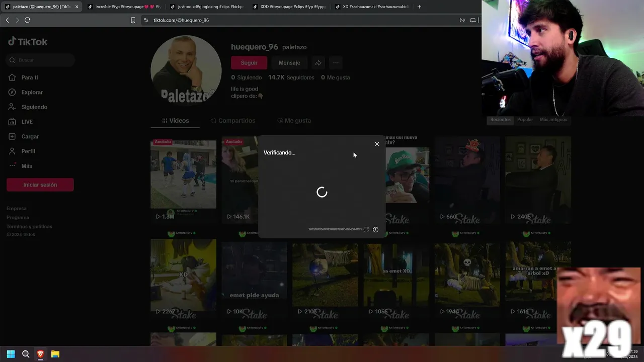Click the browser back arrow

point(7,20)
